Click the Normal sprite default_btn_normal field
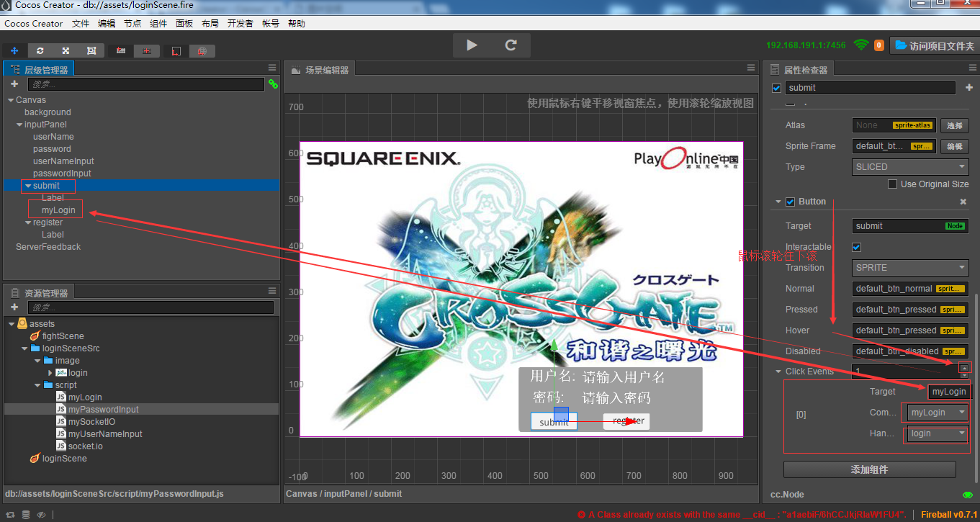The image size is (980, 522). click(910, 289)
